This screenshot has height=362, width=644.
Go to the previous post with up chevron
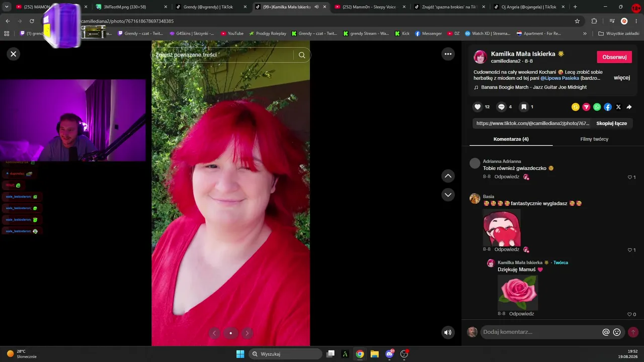tap(448, 176)
